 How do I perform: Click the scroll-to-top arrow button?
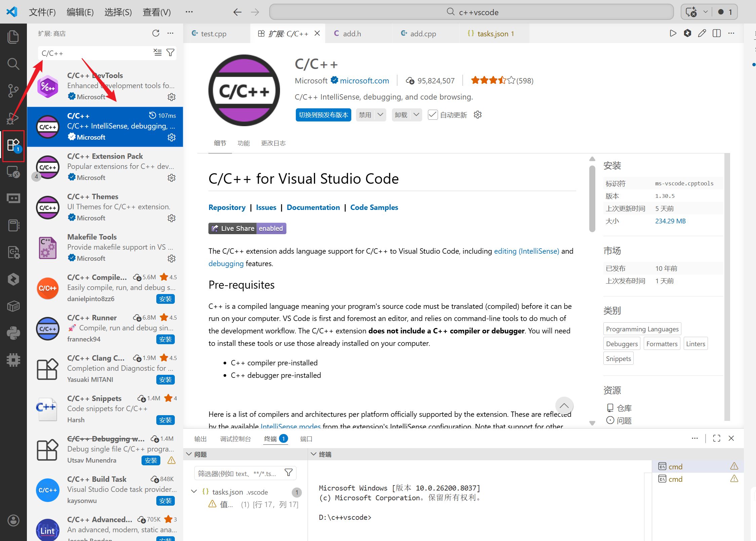pyautogui.click(x=564, y=406)
